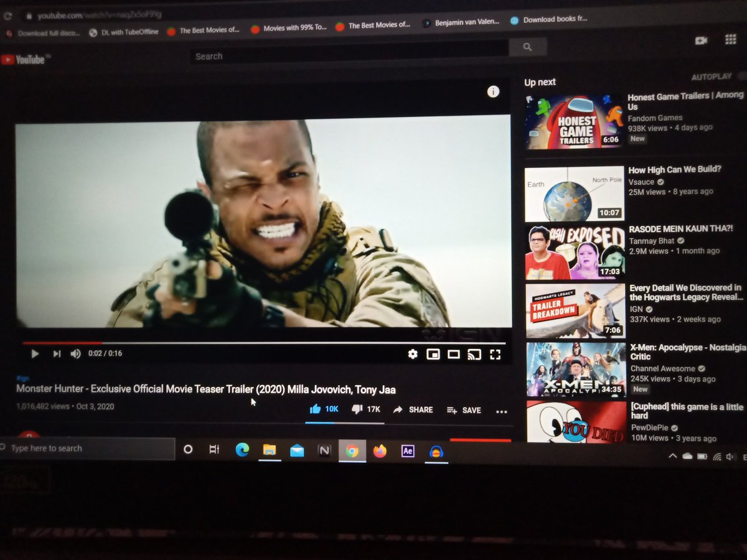Open After Effects from taskbar
This screenshot has width=747, height=560.
[x=408, y=451]
